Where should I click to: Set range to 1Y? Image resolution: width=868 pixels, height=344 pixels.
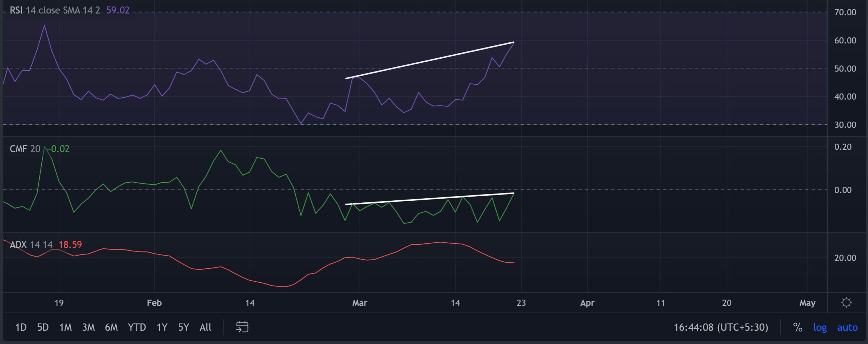pyautogui.click(x=162, y=327)
